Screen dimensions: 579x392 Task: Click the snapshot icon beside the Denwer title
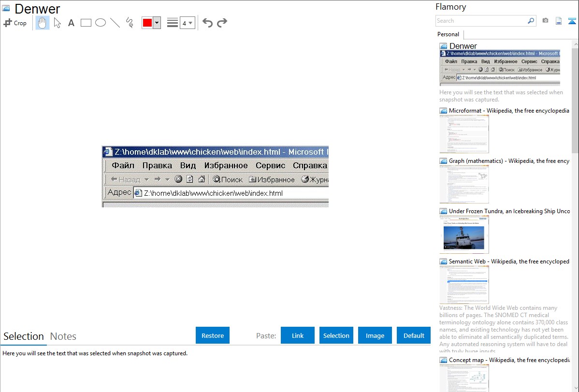tap(6, 8)
